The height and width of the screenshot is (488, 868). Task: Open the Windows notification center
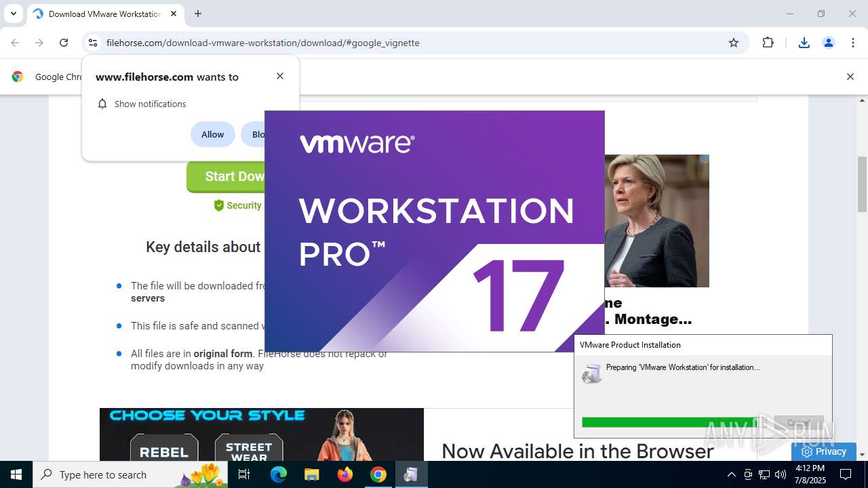[846, 474]
